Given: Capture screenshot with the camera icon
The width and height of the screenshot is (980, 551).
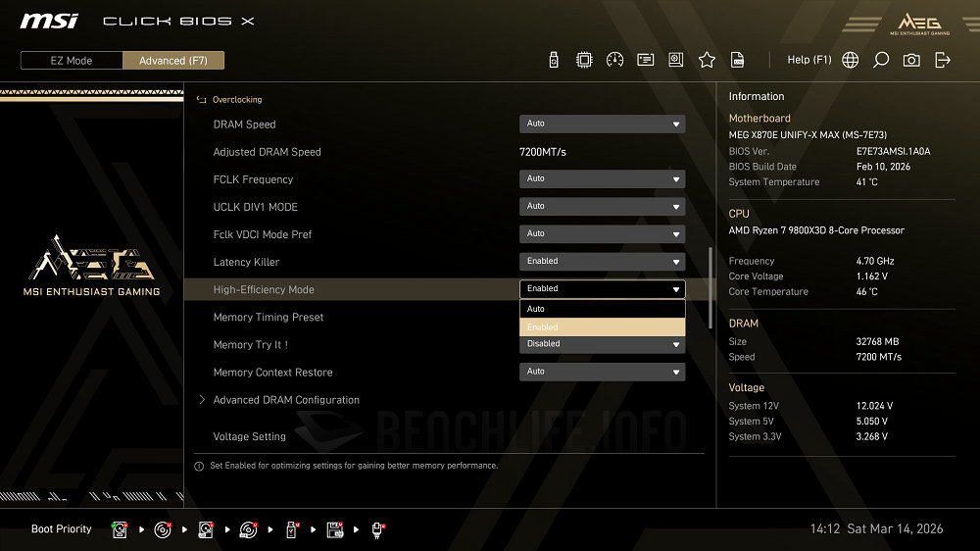Looking at the screenshot, I should (x=911, y=60).
